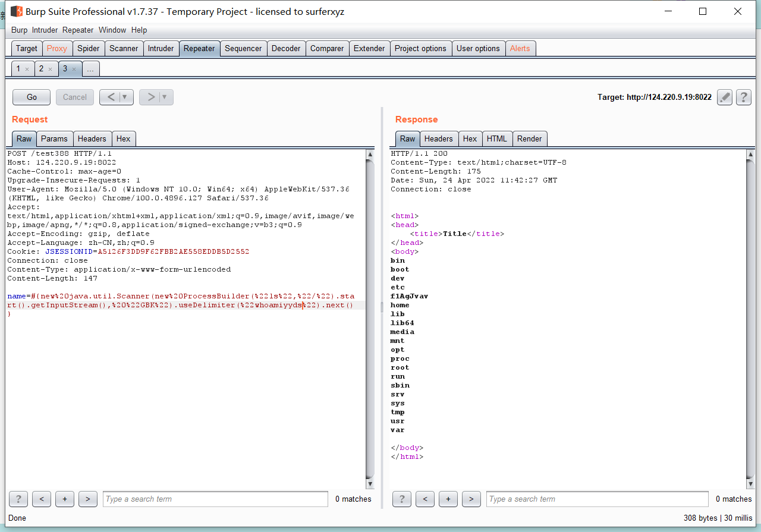This screenshot has height=532, width=761.
Task: Go to next match in request search
Action: click(87, 499)
